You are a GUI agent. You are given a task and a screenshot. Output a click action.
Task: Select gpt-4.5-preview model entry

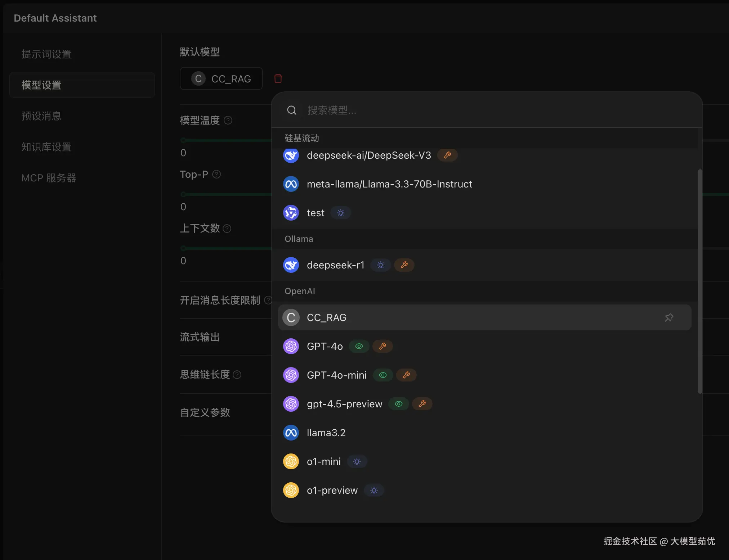pyautogui.click(x=344, y=404)
